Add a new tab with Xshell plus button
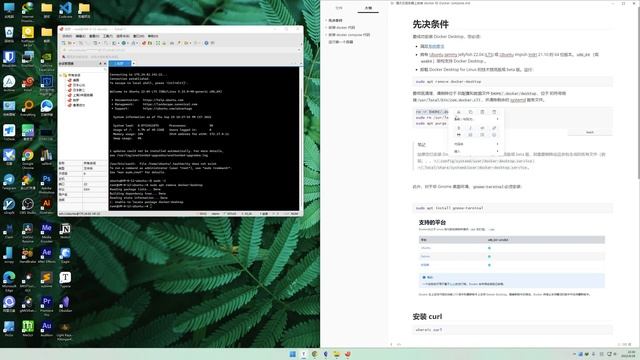The image size is (640, 360). coord(133,63)
